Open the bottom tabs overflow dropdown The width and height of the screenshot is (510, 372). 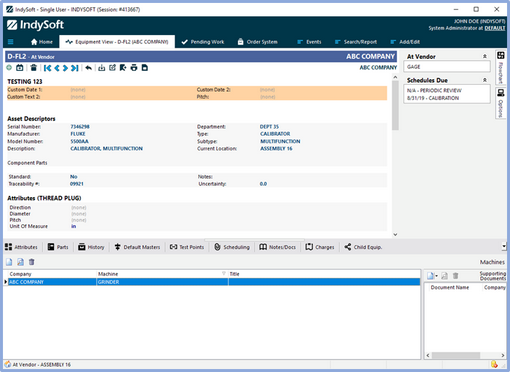pyautogui.click(x=504, y=247)
